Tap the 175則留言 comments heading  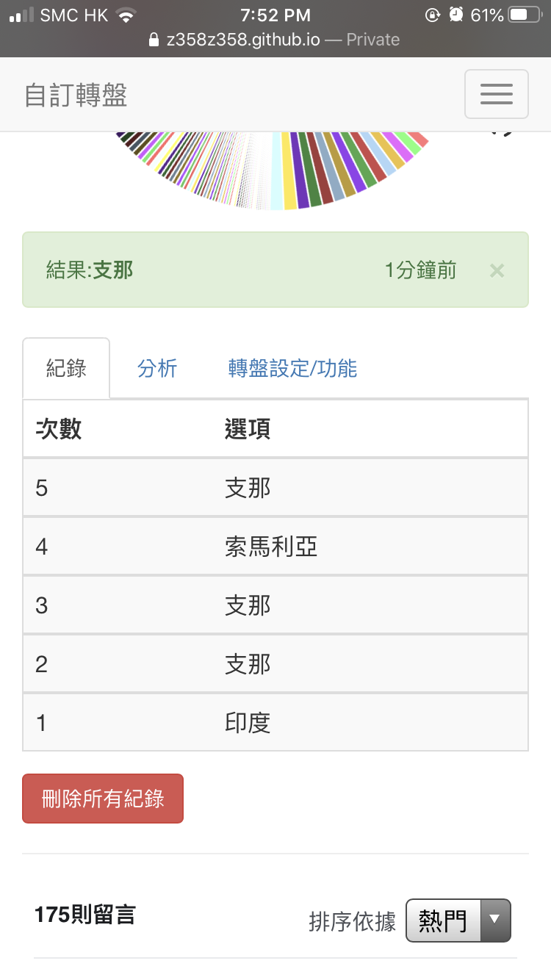click(x=84, y=915)
